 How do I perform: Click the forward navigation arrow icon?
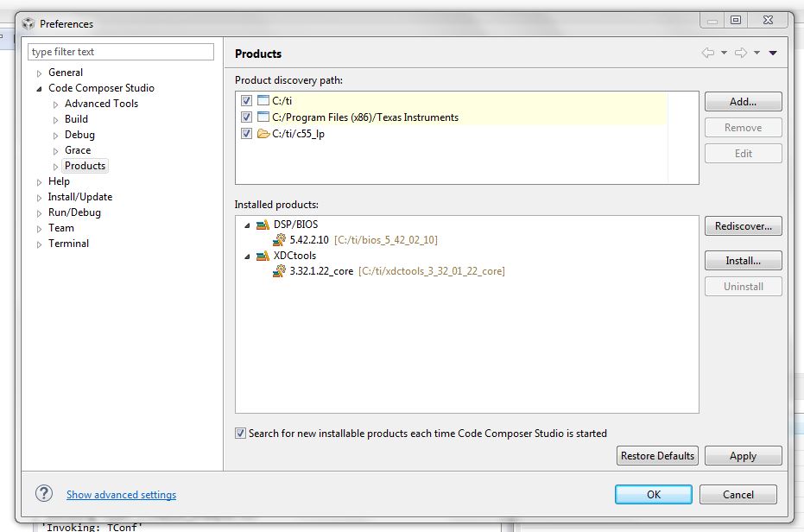point(740,54)
